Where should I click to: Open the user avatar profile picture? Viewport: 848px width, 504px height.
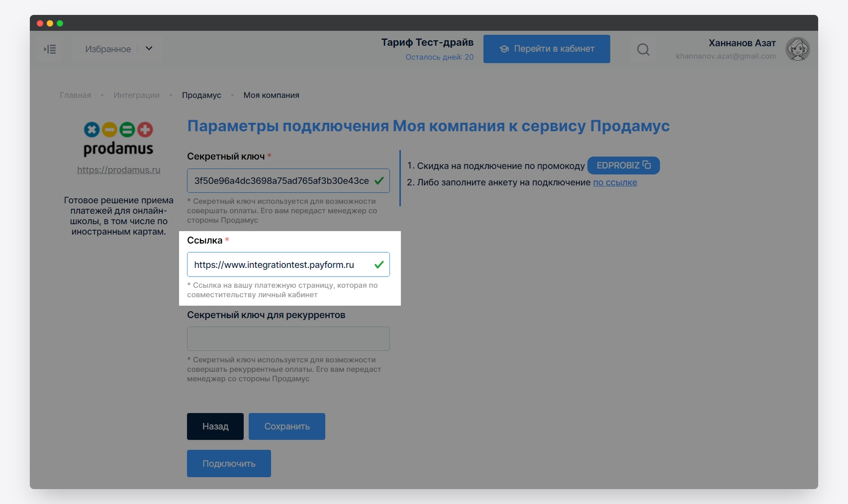tap(797, 49)
